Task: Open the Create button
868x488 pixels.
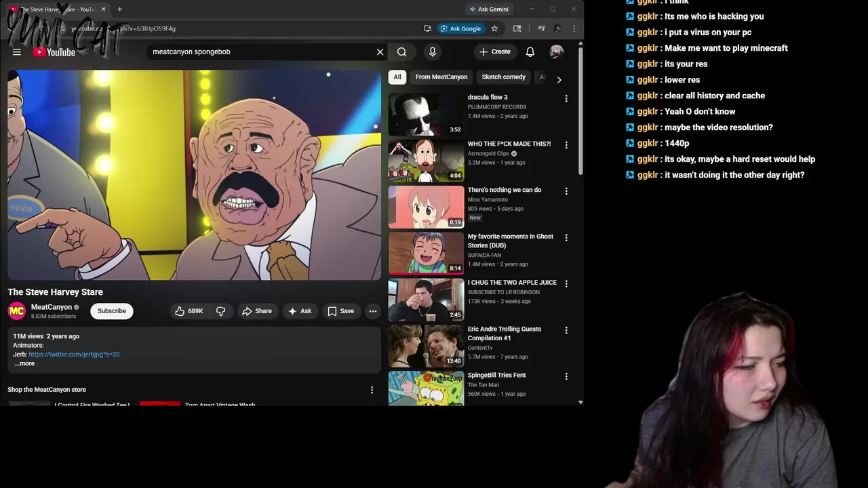Action: click(494, 52)
